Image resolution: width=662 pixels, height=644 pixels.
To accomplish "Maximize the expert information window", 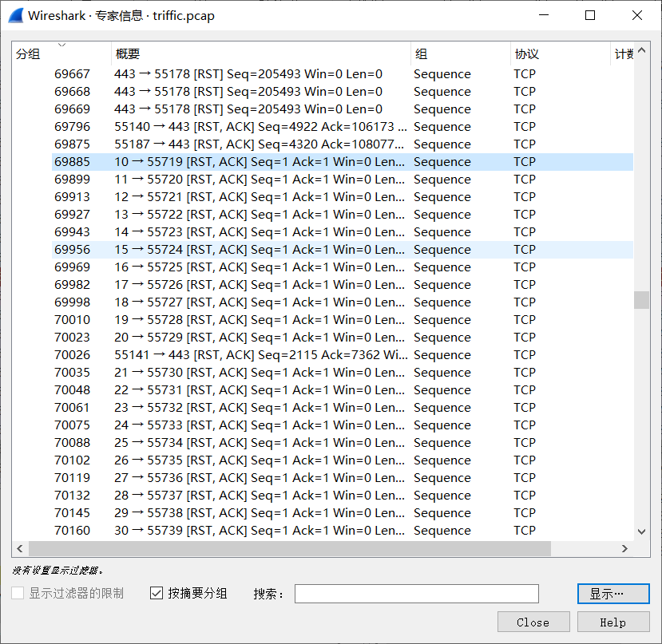I will click(x=590, y=15).
